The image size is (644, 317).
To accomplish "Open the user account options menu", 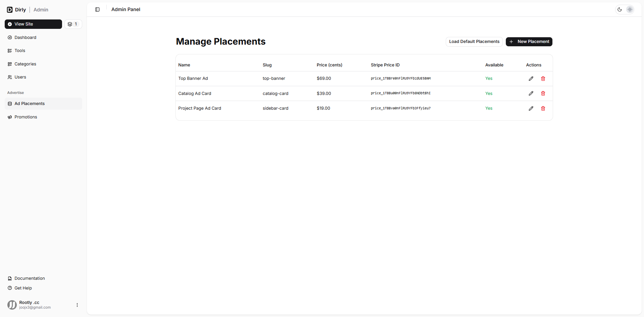I will click(x=77, y=305).
